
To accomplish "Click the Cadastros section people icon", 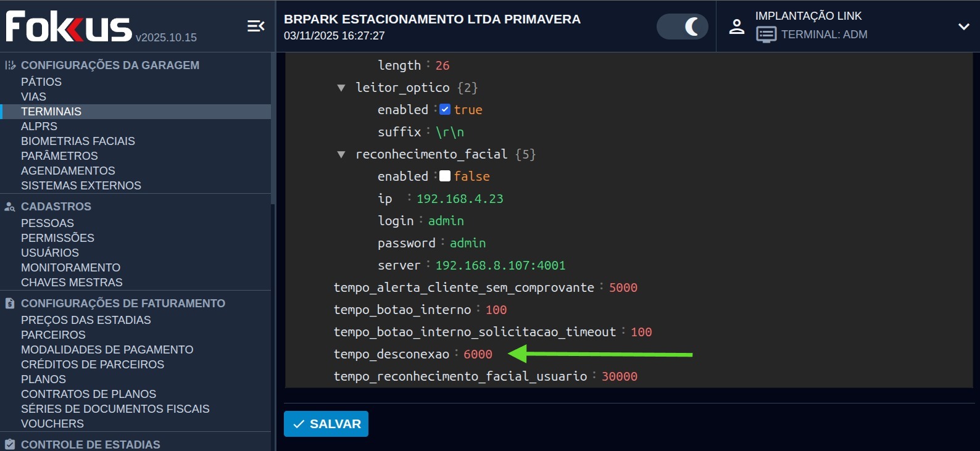I will (x=10, y=207).
